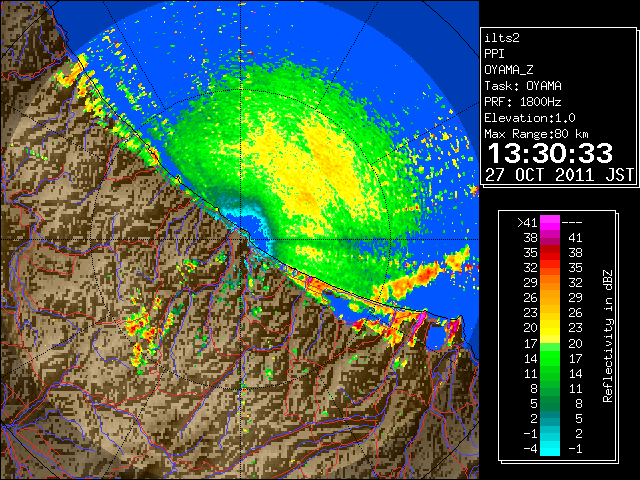This screenshot has width=640, height=480.
Task: Click the 'PRF: 1800Hz' value
Action: (523, 102)
